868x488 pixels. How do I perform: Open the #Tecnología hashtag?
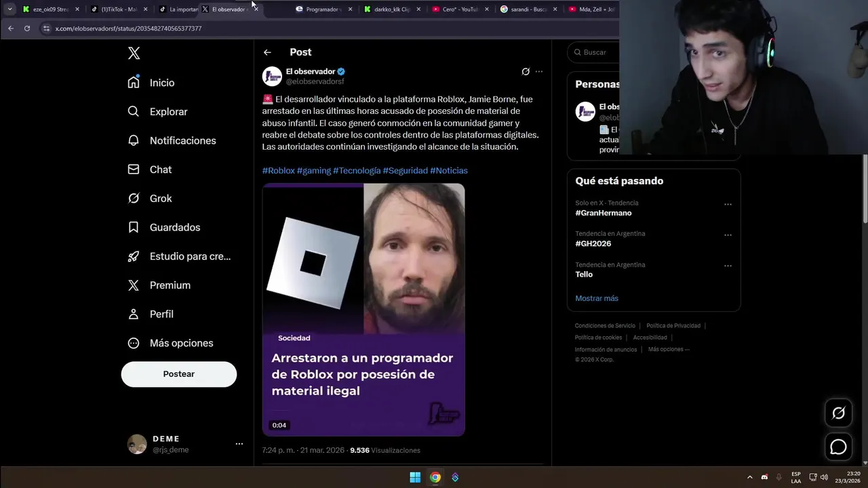[357, 171]
